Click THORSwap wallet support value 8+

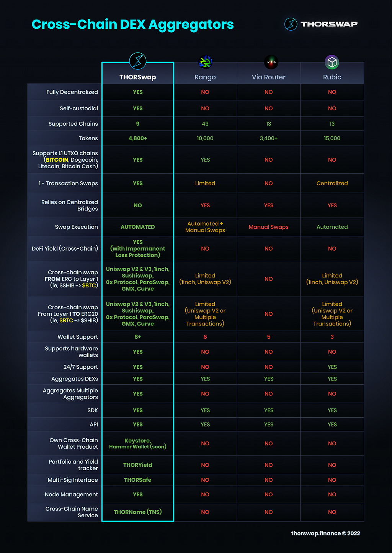coord(138,337)
